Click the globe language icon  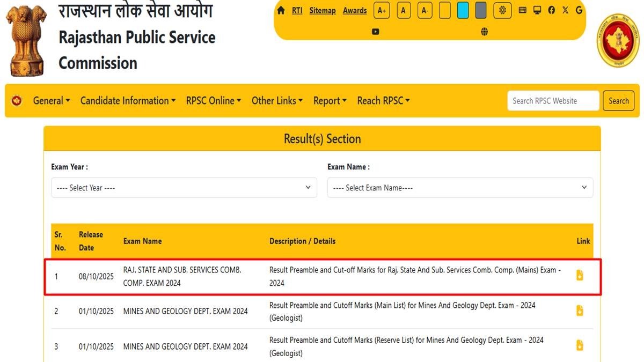click(x=484, y=32)
